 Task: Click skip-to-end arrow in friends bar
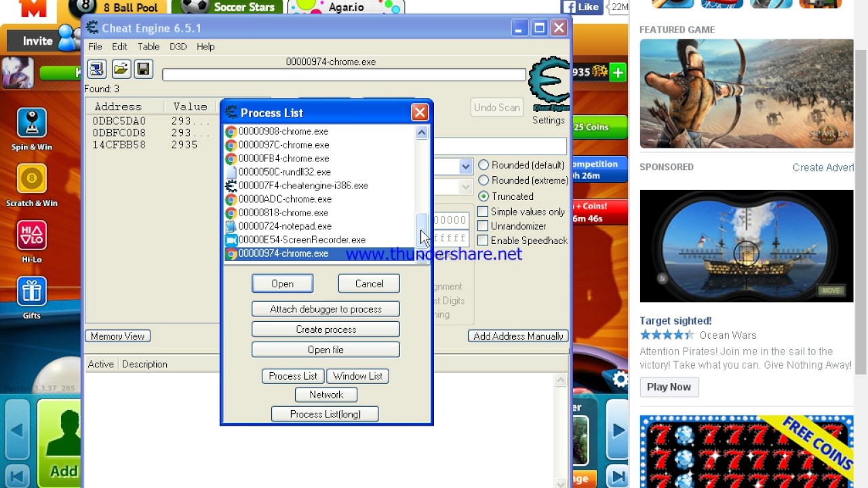618,476
